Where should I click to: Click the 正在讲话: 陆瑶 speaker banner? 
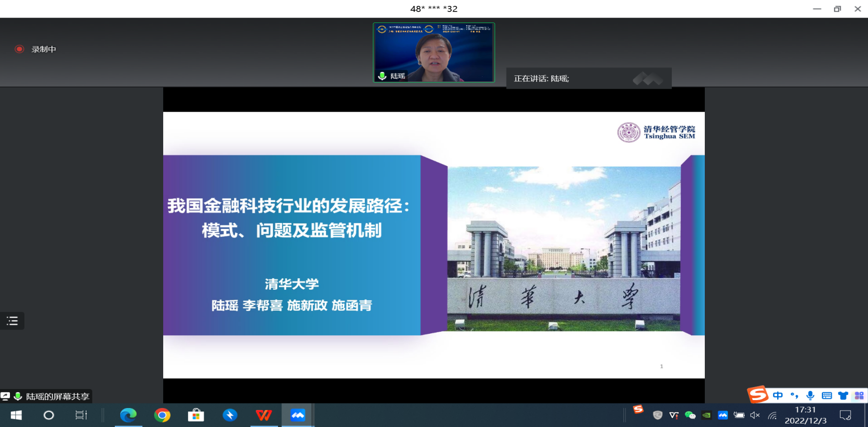pyautogui.click(x=589, y=78)
